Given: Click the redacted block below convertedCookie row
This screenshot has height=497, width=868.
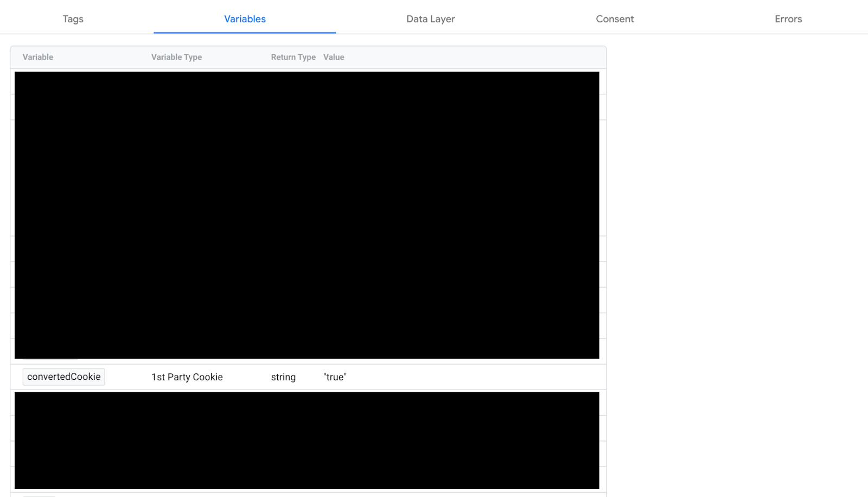Looking at the screenshot, I should [307, 440].
